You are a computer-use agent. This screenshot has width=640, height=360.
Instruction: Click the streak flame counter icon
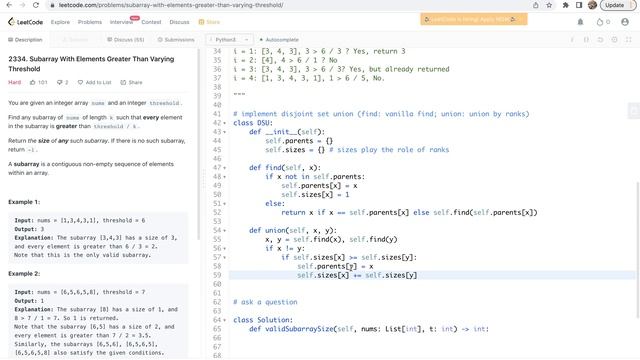click(x=603, y=22)
